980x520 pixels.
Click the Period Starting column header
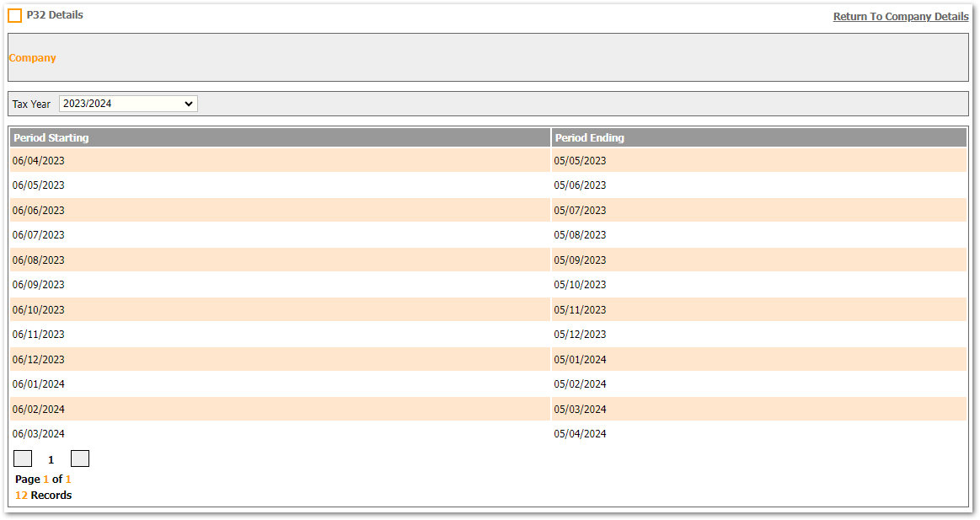click(51, 137)
